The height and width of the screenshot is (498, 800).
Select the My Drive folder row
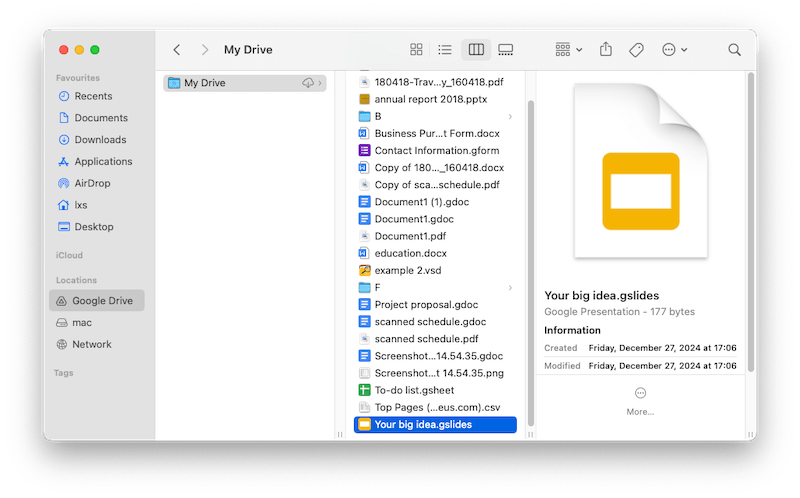coord(245,83)
